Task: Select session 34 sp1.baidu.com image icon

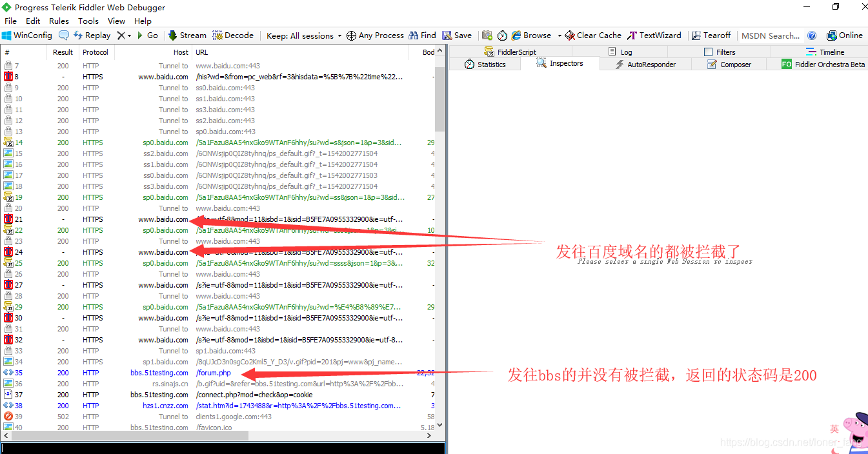Action: 8,362
